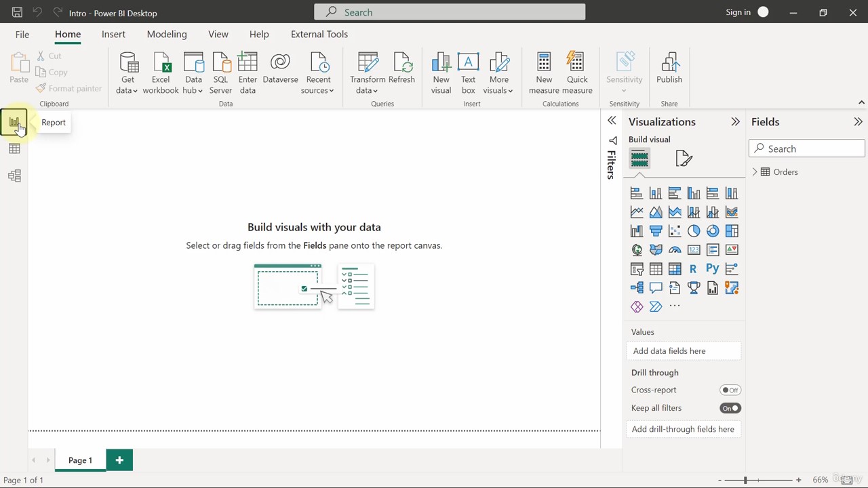Insert the R script visual
The height and width of the screenshot is (488, 868).
(x=694, y=269)
